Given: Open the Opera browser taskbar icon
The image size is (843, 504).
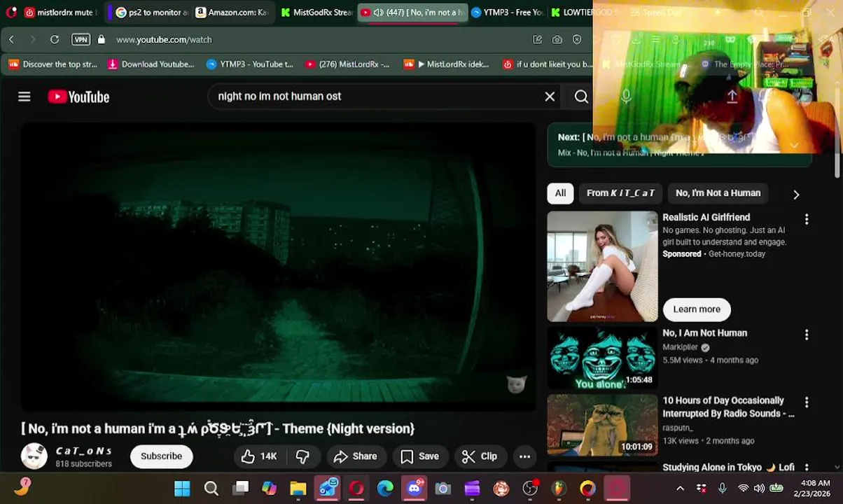Looking at the screenshot, I should (356, 489).
